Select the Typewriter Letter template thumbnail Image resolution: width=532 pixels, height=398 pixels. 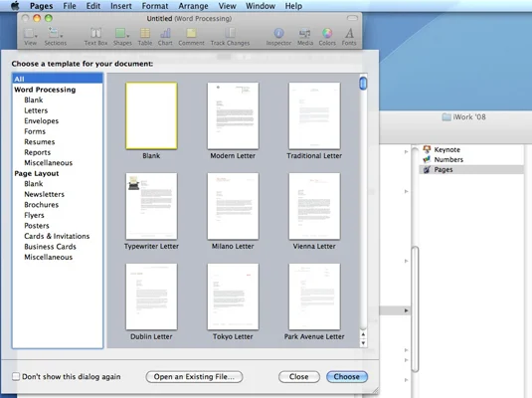(x=151, y=206)
